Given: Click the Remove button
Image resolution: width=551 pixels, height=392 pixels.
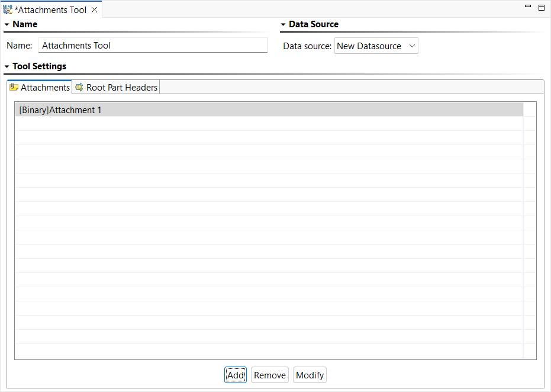Looking at the screenshot, I should click(x=269, y=375).
